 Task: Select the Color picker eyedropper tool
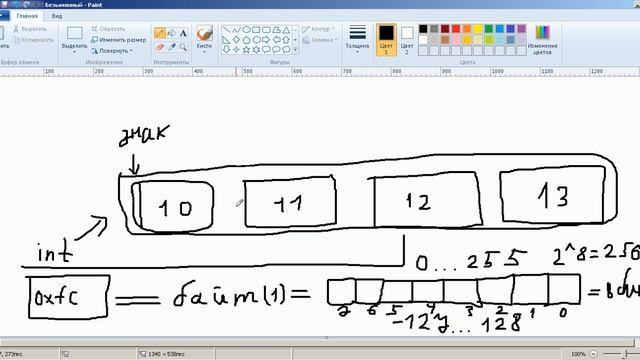tap(171, 47)
